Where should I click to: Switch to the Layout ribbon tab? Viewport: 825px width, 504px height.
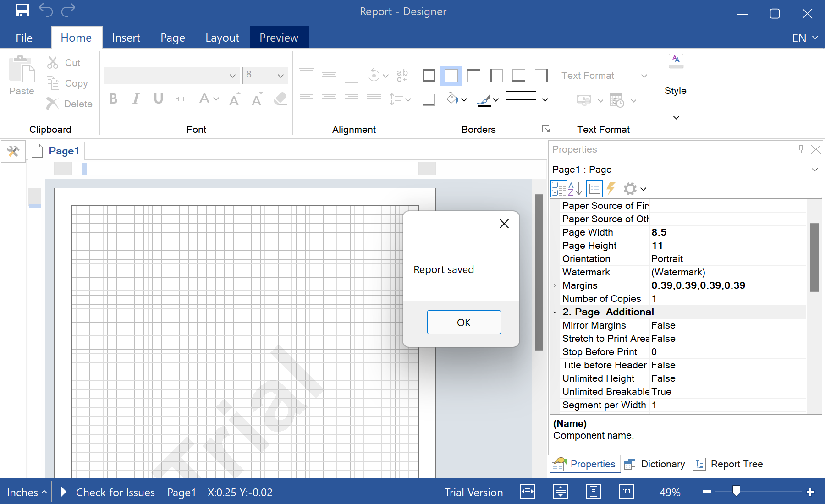point(222,38)
